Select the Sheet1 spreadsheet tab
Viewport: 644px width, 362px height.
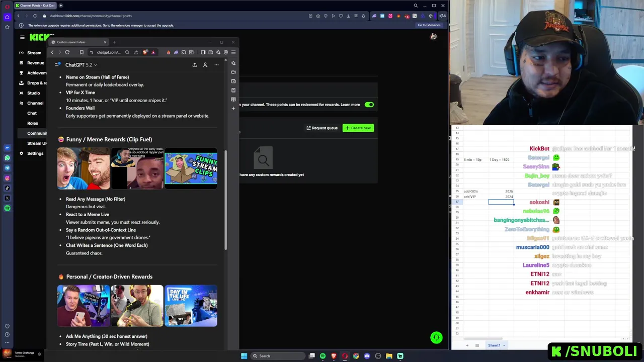494,345
